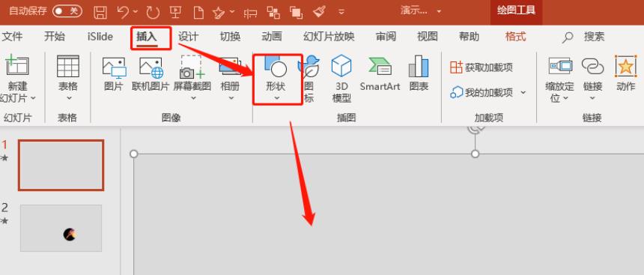Click the Redo circular arrow icon

pos(153,12)
